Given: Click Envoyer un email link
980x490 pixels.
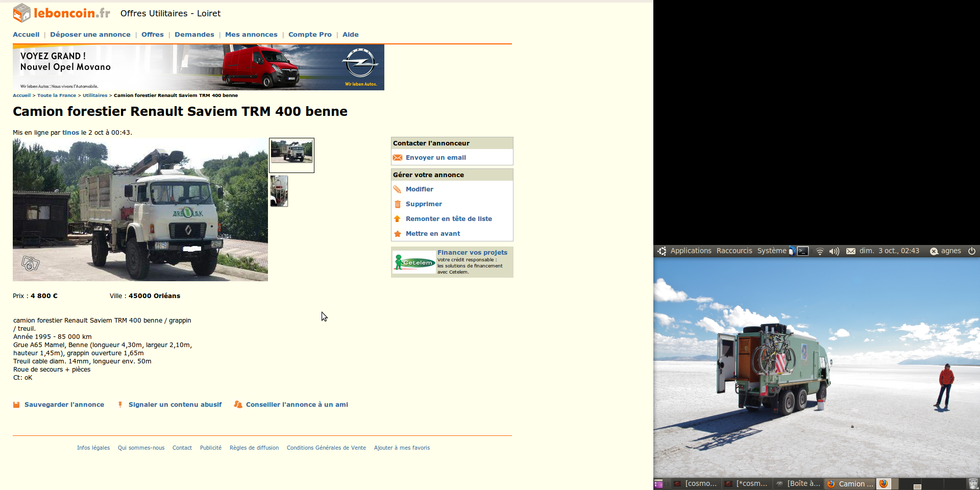Looking at the screenshot, I should pyautogui.click(x=435, y=158).
